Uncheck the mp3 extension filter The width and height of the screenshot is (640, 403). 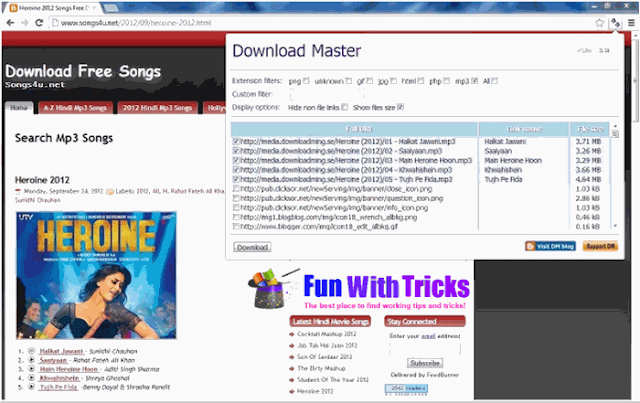[474, 81]
